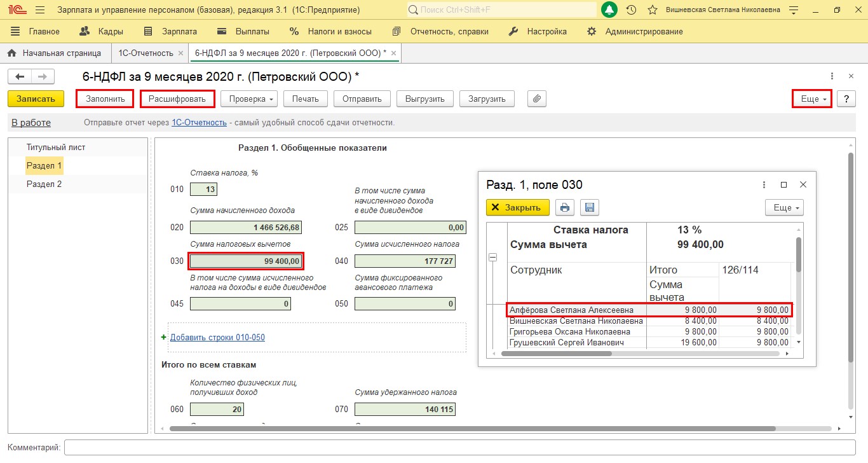Open the main form Еще dropdown
This screenshot has width=868, height=463.
812,99
